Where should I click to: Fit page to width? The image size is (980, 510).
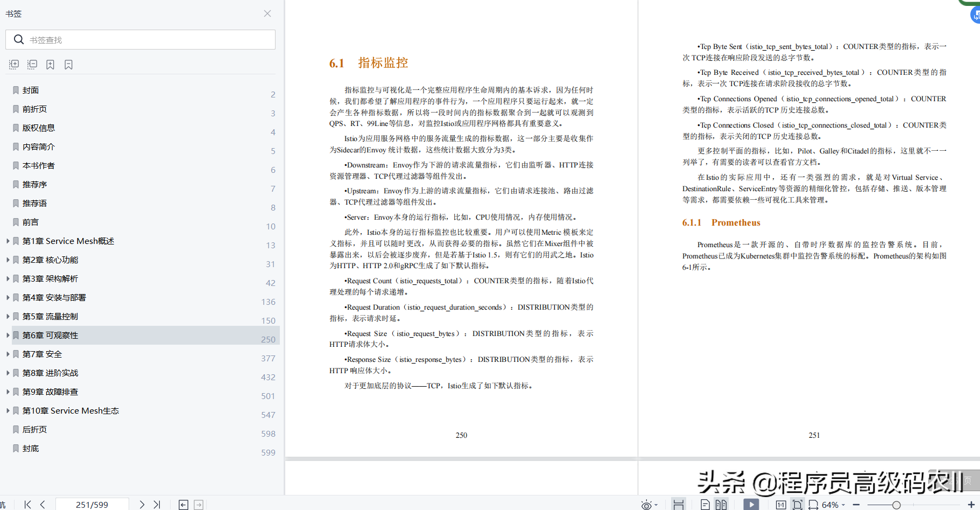[x=813, y=505]
